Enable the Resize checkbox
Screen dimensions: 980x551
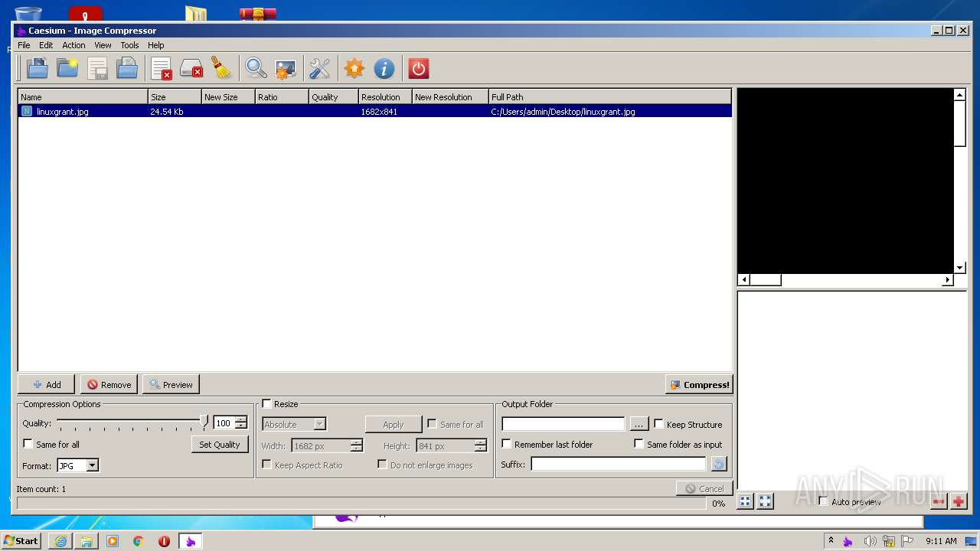tap(266, 403)
